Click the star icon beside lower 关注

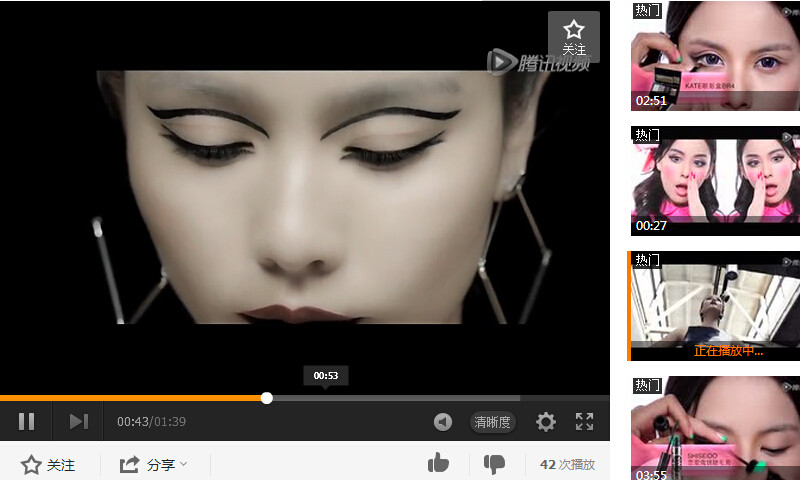31,465
